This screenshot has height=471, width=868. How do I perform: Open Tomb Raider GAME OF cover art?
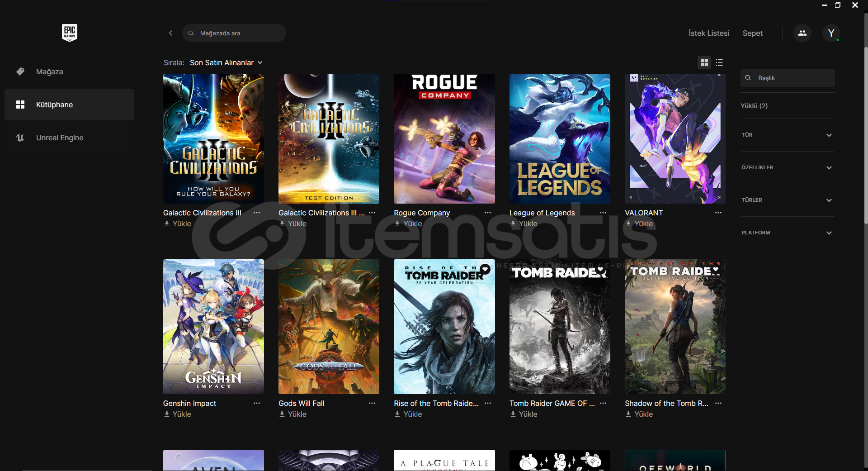560,326
